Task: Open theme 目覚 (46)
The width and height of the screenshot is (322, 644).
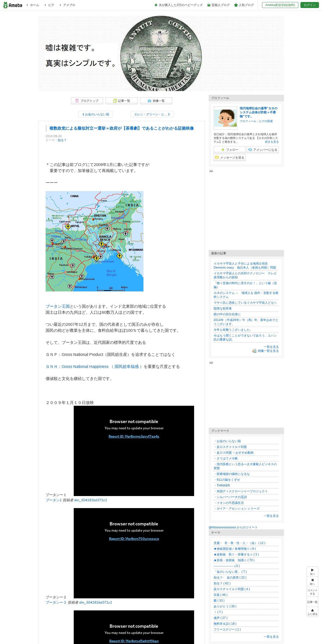Action: point(221,595)
